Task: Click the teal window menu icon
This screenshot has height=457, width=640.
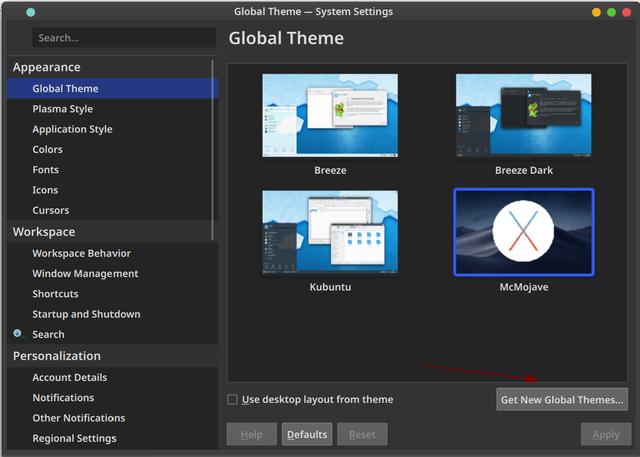Action: pyautogui.click(x=31, y=12)
